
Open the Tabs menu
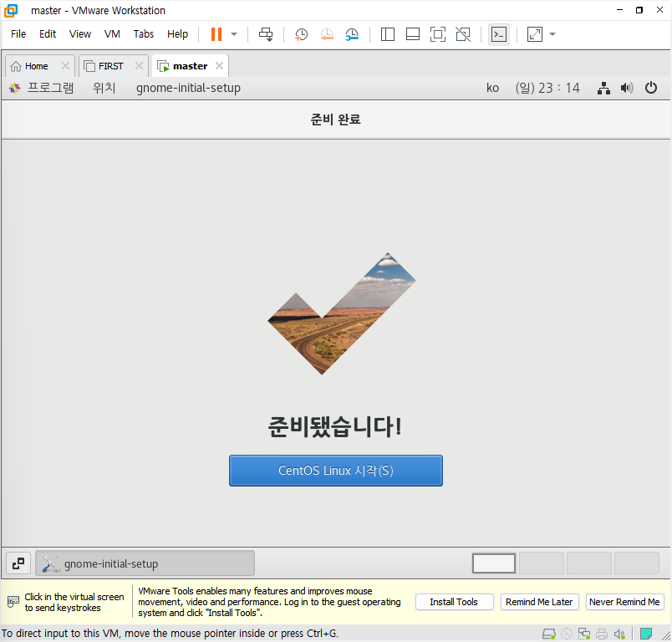pyautogui.click(x=143, y=34)
